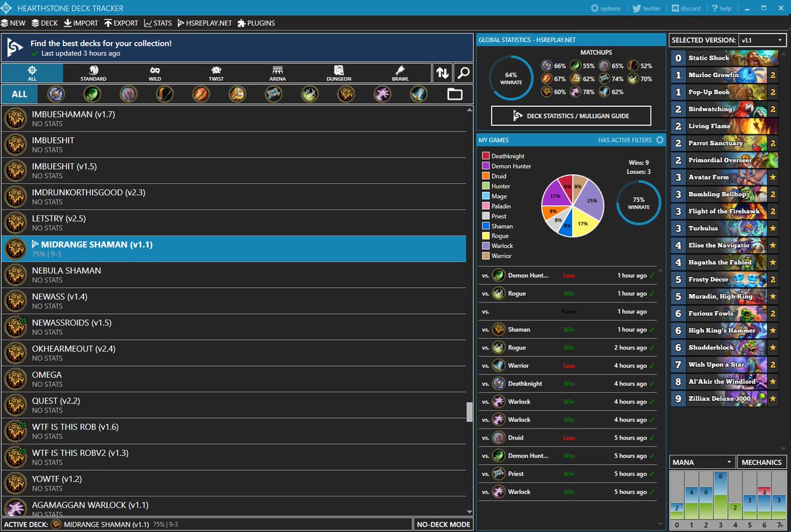The width and height of the screenshot is (791, 532).
Task: Click the 78% Warlock matchup icon
Action: coord(574,92)
